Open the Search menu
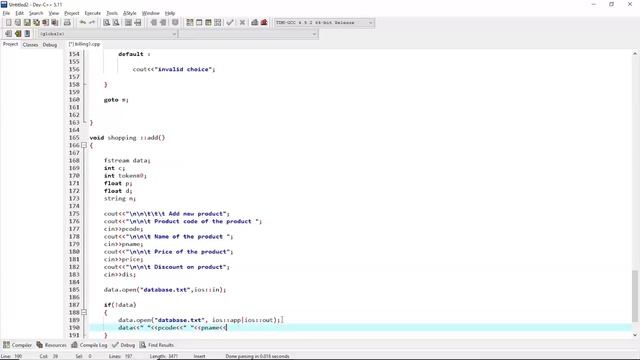Screen dimensions: 640x360 [x=36, y=13]
